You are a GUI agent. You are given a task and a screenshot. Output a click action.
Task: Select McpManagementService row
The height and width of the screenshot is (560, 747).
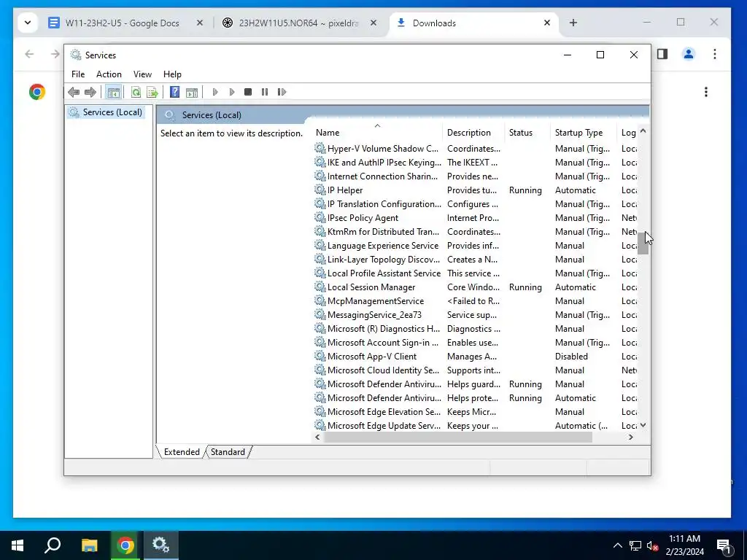(x=476, y=301)
